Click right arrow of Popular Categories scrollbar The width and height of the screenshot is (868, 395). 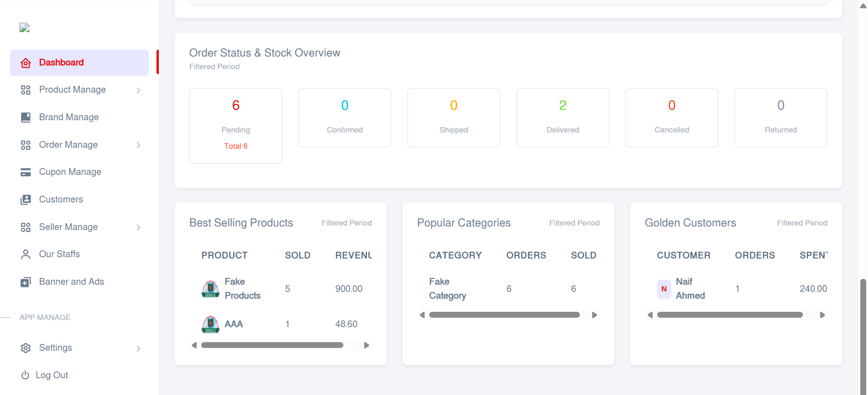coord(594,315)
